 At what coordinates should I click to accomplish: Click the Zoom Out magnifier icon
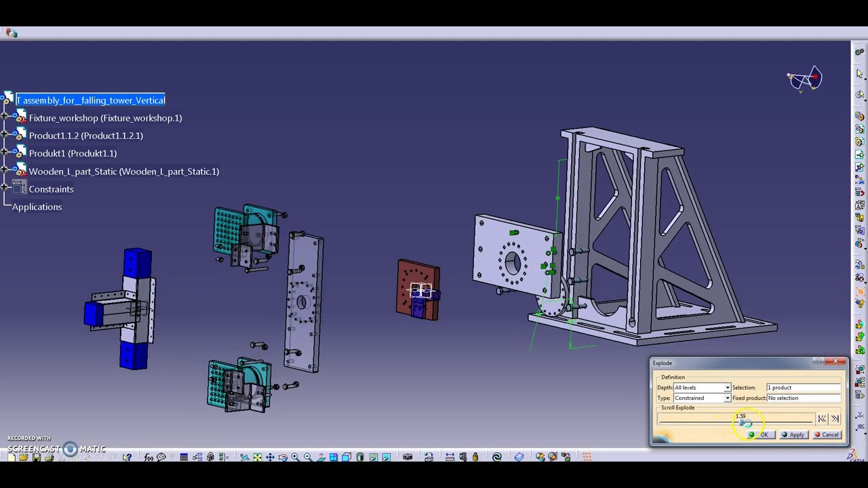click(307, 457)
